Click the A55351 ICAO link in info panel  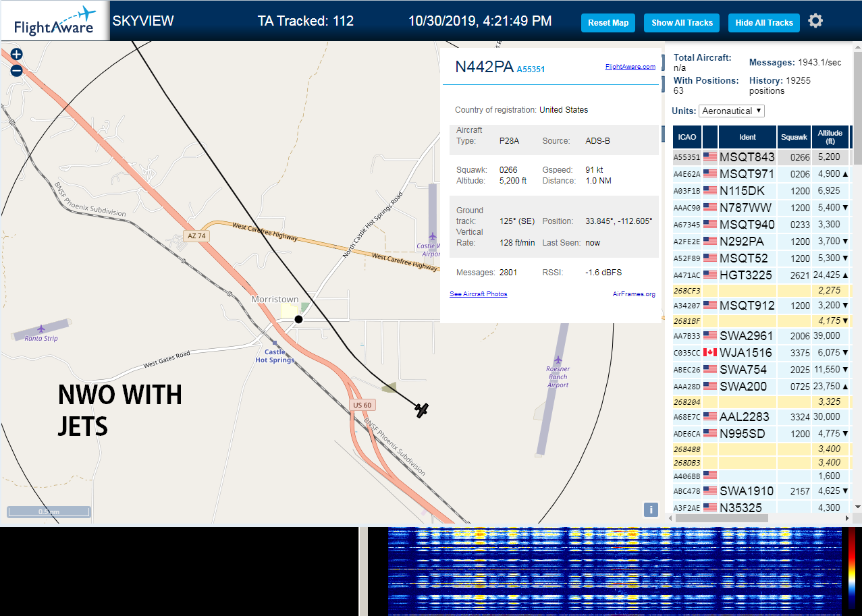point(531,69)
